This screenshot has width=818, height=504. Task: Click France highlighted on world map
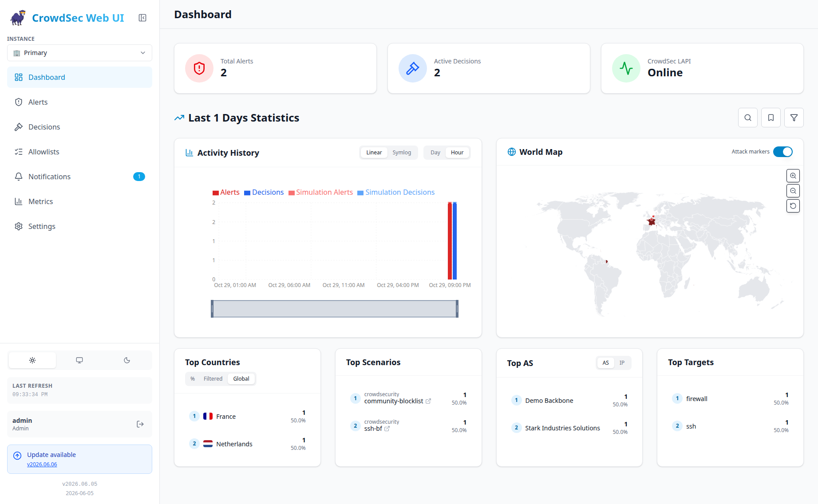click(652, 221)
